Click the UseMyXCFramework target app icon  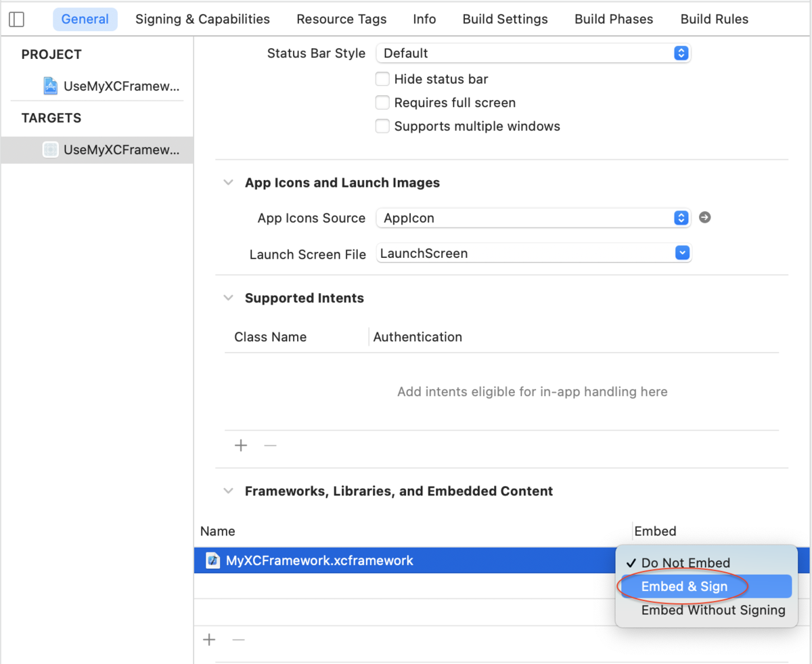pyautogui.click(x=51, y=150)
